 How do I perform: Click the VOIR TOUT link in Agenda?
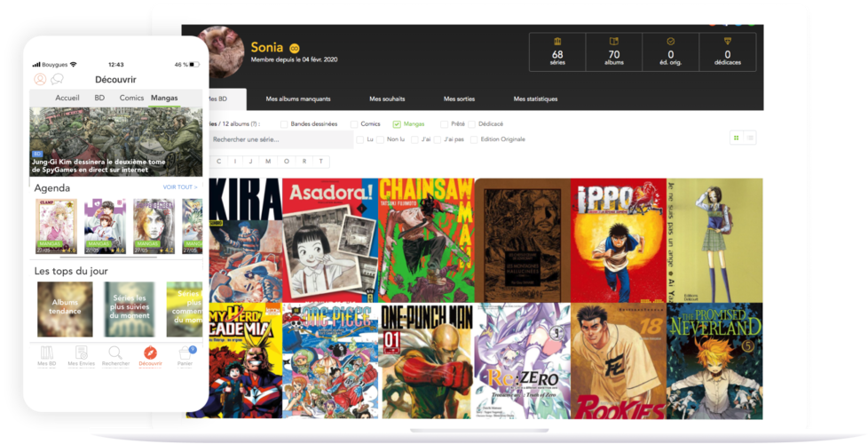(180, 187)
